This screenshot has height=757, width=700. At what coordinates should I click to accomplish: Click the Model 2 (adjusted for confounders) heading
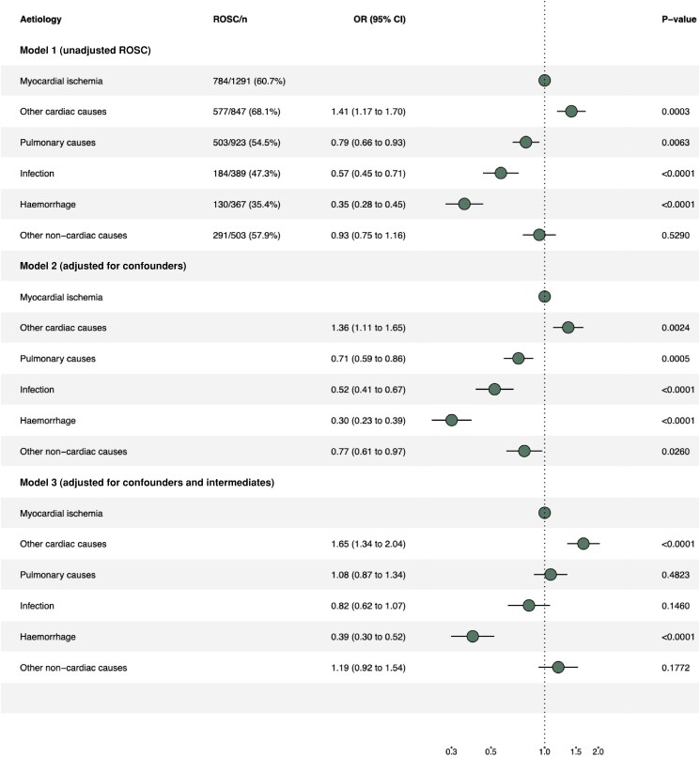102,266
